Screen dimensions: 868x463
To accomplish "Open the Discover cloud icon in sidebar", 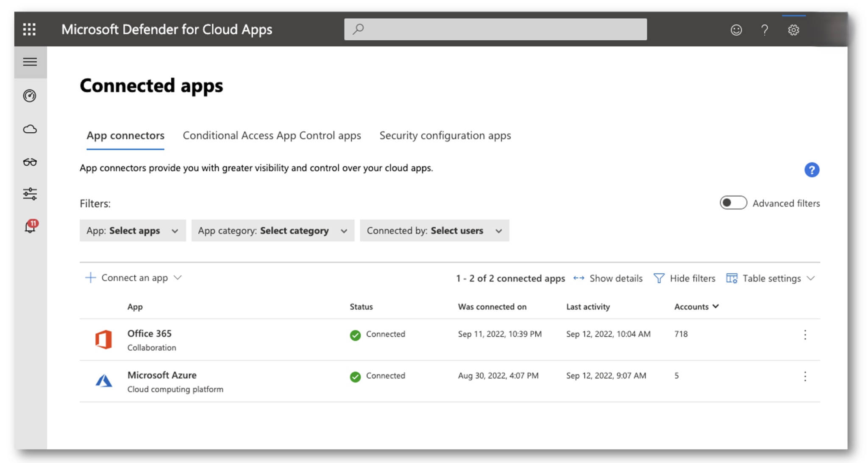I will tap(30, 129).
